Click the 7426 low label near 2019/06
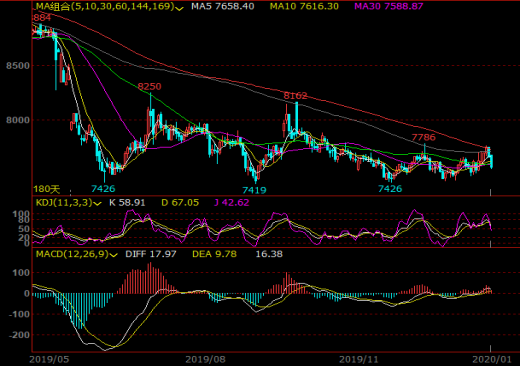The width and height of the screenshot is (521, 366). [x=103, y=189]
